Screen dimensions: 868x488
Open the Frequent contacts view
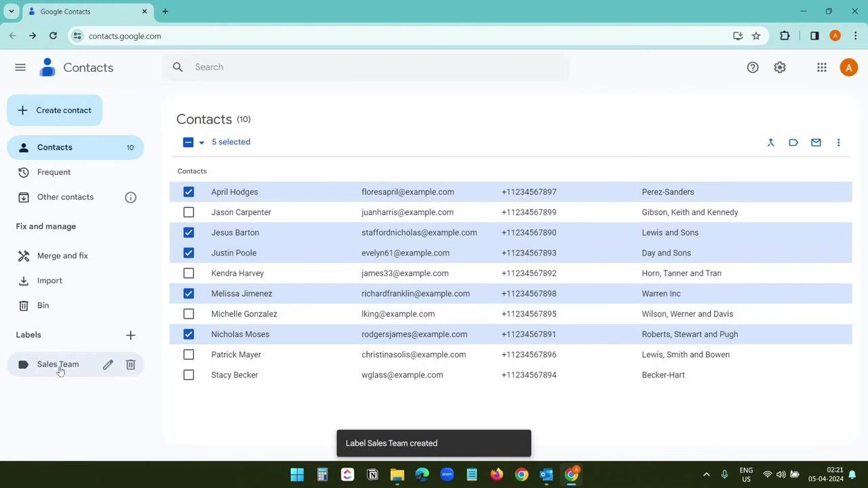pyautogui.click(x=75, y=172)
